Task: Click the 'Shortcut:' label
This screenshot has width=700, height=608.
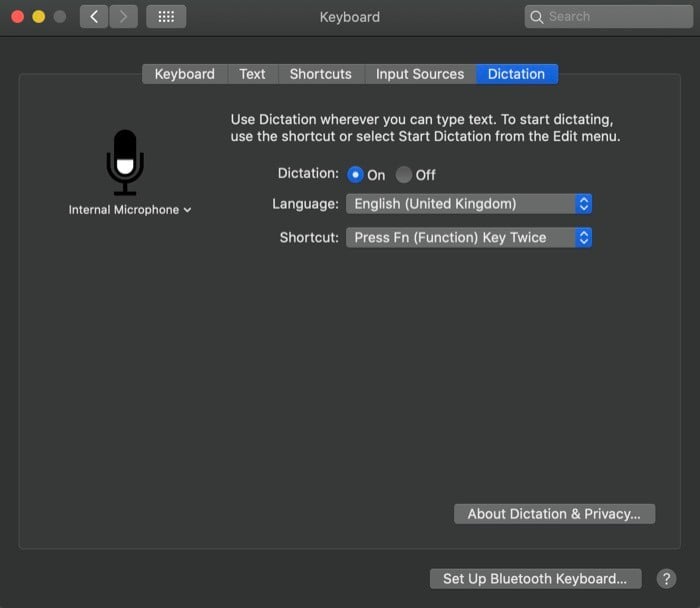Action: [x=309, y=237]
